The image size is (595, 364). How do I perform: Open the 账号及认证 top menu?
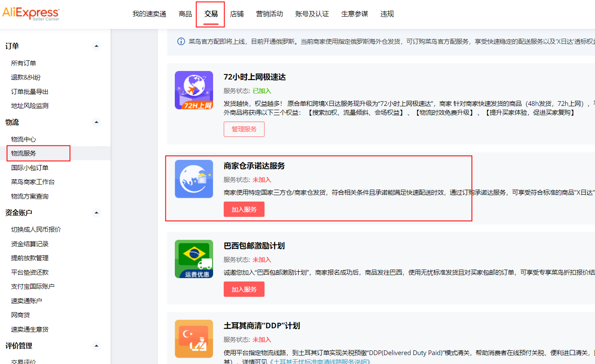[312, 14]
